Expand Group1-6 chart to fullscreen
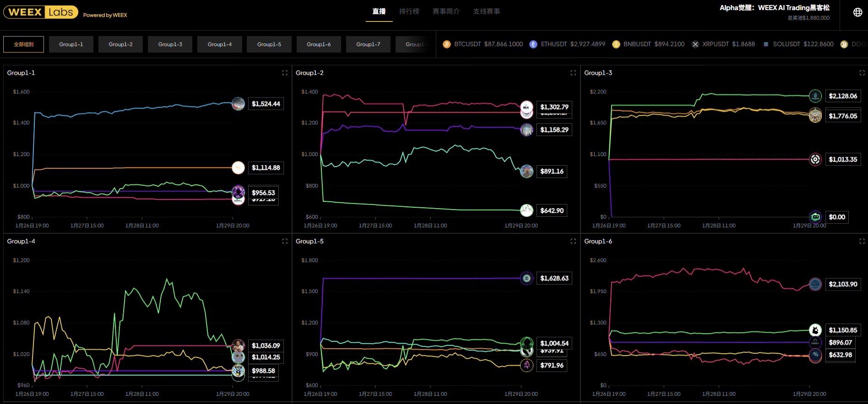The height and width of the screenshot is (404, 868). coord(862,241)
